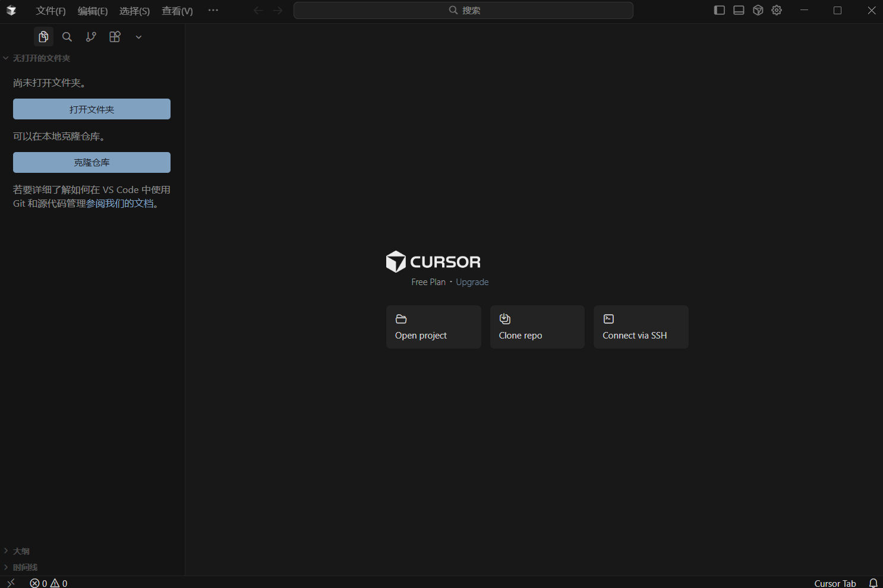
Task: Open the Source Control view icon
Action: [x=91, y=37]
